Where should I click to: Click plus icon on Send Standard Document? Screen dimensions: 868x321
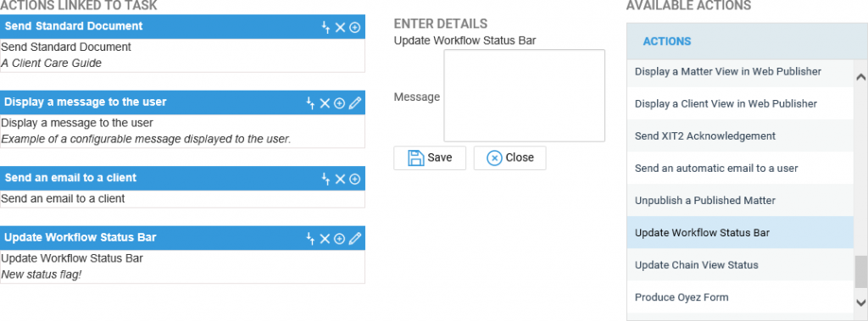tap(355, 27)
